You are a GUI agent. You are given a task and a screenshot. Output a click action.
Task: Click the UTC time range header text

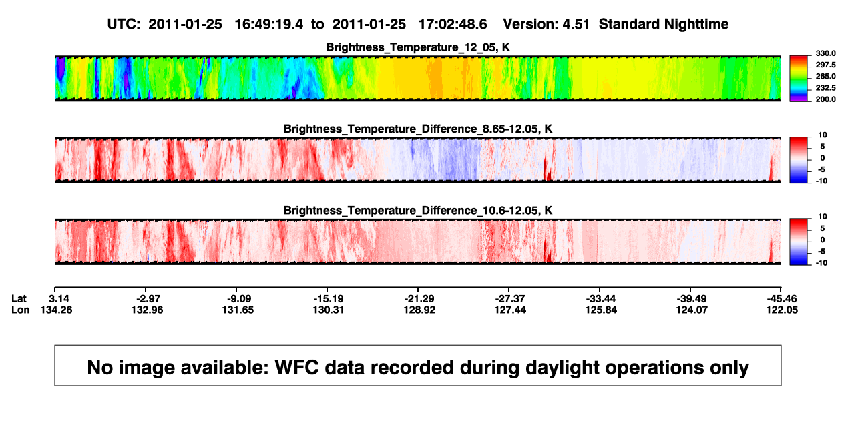click(x=297, y=25)
